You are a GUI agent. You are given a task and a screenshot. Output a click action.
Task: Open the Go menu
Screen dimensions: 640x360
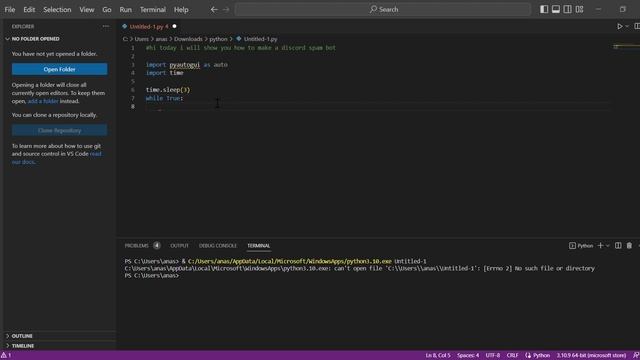pos(107,9)
